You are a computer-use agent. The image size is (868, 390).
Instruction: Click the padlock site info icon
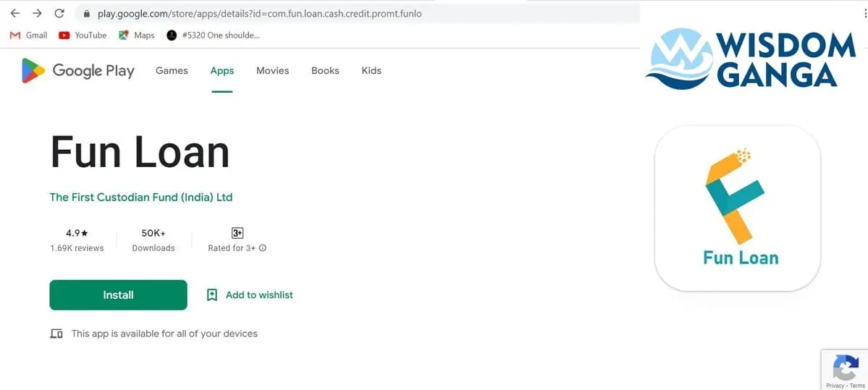point(86,14)
